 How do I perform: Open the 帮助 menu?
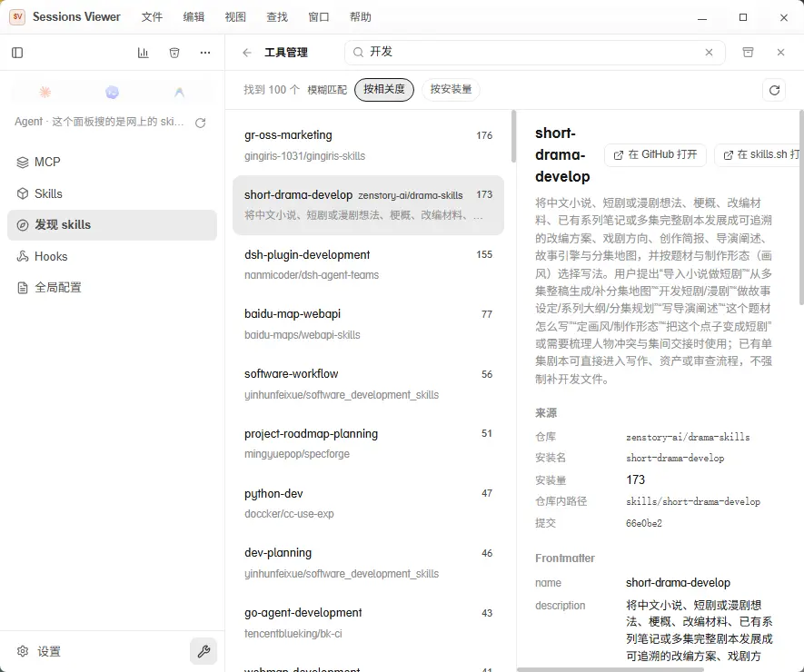pos(361,17)
